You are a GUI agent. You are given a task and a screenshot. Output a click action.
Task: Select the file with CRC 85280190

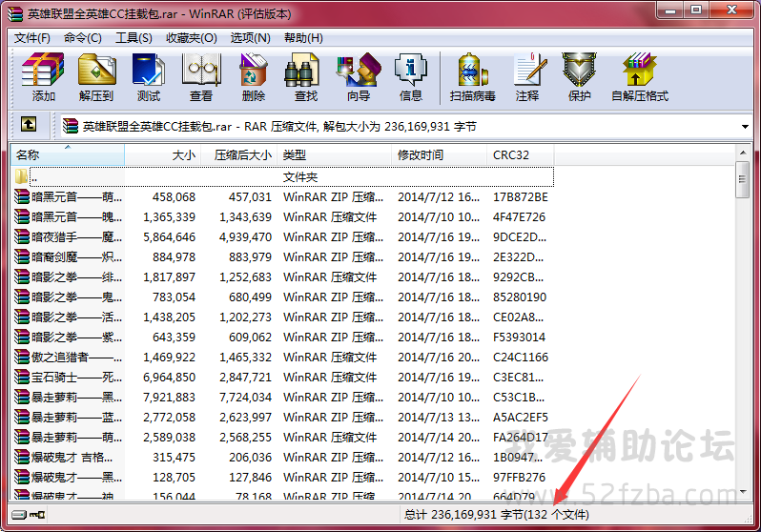[283, 297]
